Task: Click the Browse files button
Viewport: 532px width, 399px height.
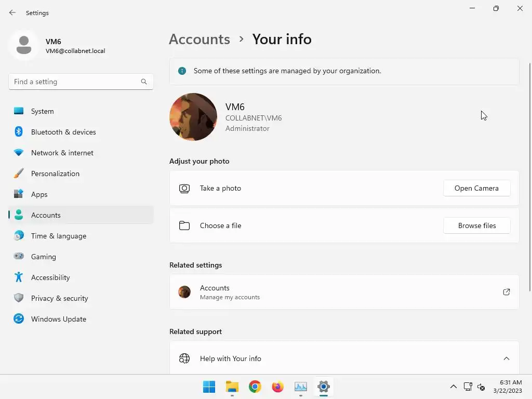Action: (x=476, y=225)
